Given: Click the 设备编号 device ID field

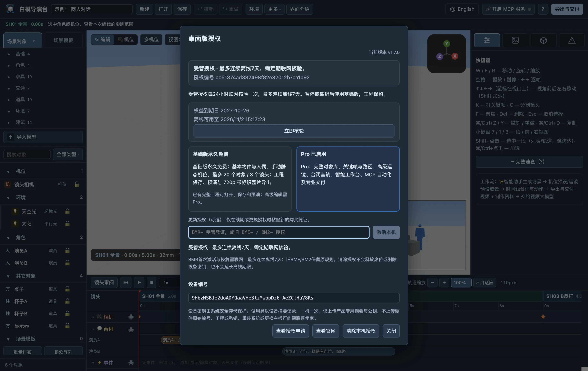Looking at the screenshot, I should (x=294, y=298).
